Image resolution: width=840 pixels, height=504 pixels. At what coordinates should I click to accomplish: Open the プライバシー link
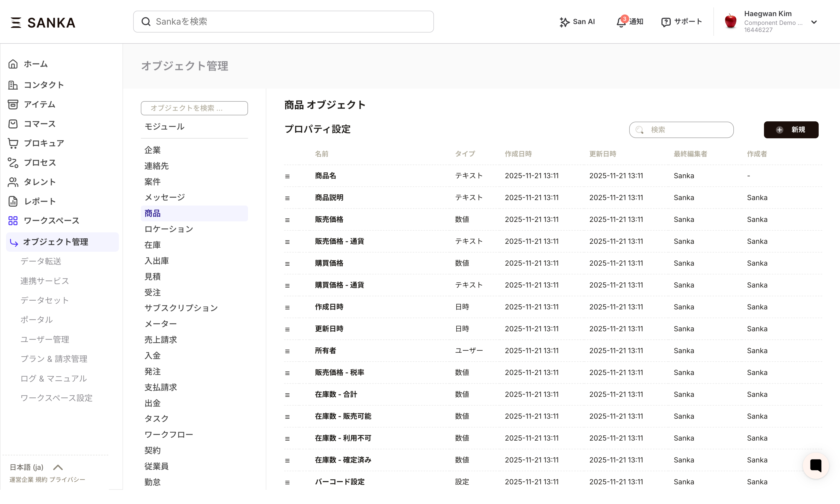tap(68, 480)
